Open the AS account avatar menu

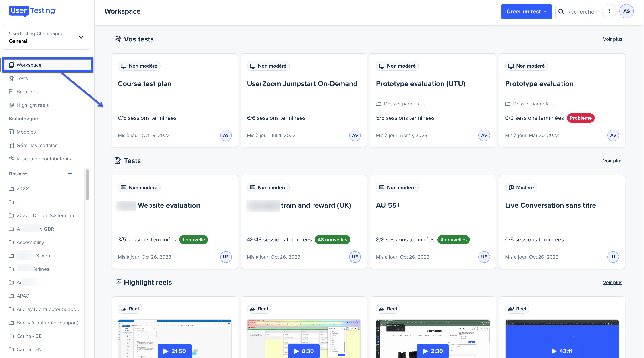626,11
